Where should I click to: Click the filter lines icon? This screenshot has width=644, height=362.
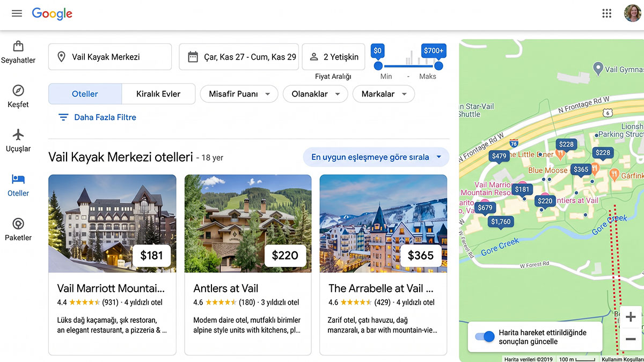click(x=63, y=117)
